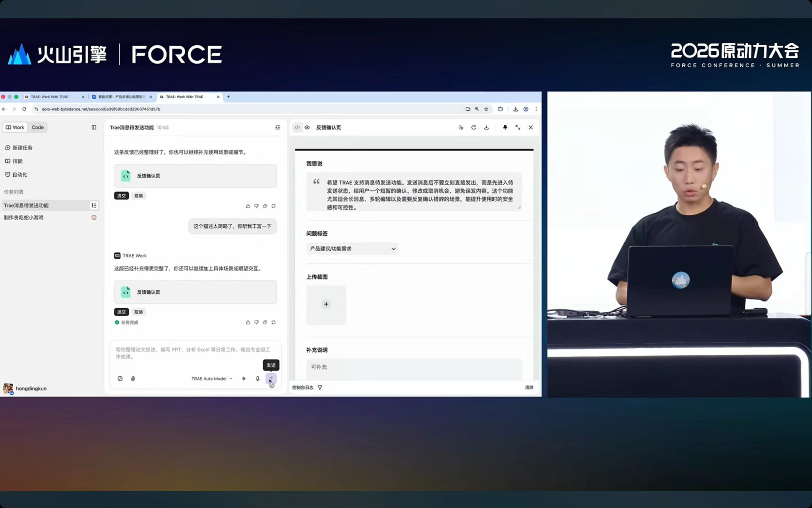Click list icon on Trae消息待发送功能 row
812x508 pixels.
[x=94, y=206]
